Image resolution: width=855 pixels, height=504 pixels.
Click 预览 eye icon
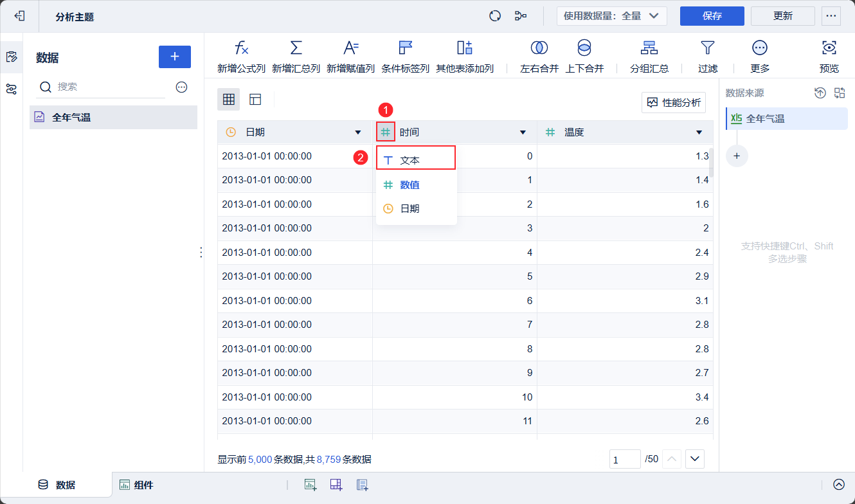[x=829, y=48]
